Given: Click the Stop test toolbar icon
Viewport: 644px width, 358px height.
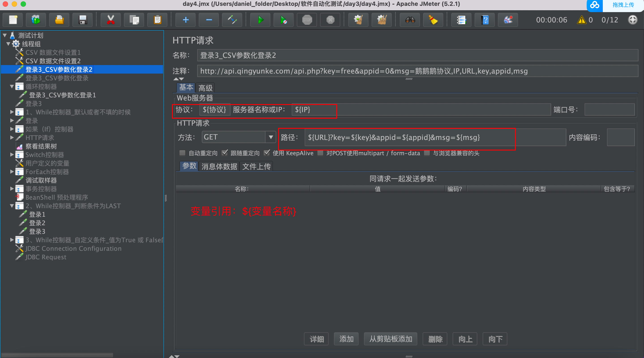Looking at the screenshot, I should tap(307, 20).
